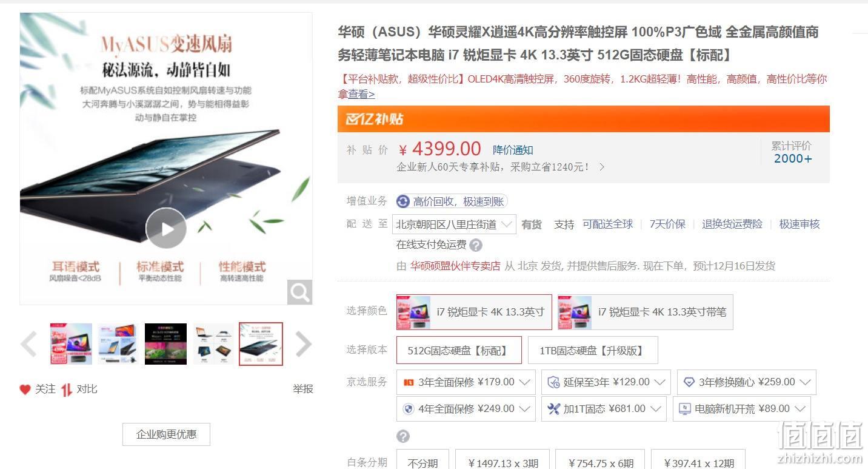Open the 华硕硕盟伙伴专卖店 store link
Screen dimensions: 868x469
click(455, 266)
